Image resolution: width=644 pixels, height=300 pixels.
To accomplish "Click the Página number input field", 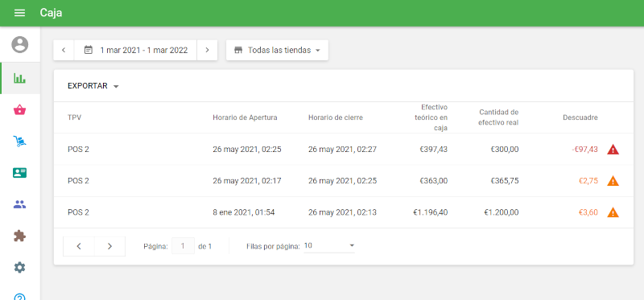I will (183, 246).
